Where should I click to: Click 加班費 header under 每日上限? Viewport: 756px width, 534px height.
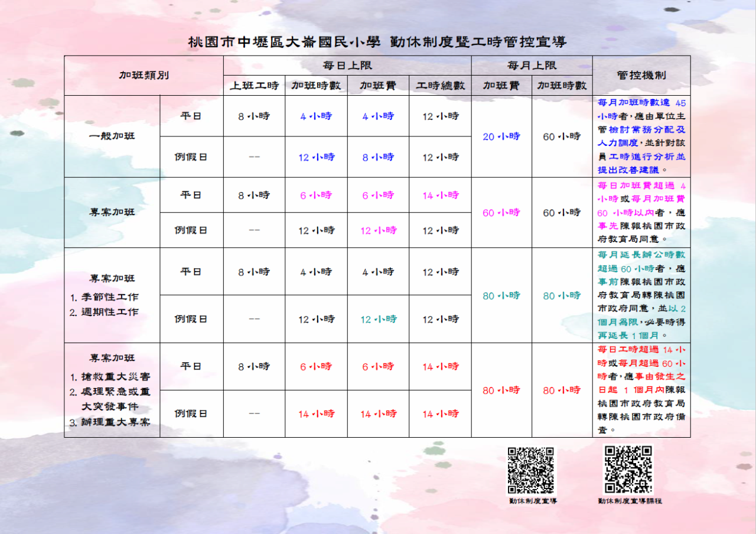click(378, 86)
